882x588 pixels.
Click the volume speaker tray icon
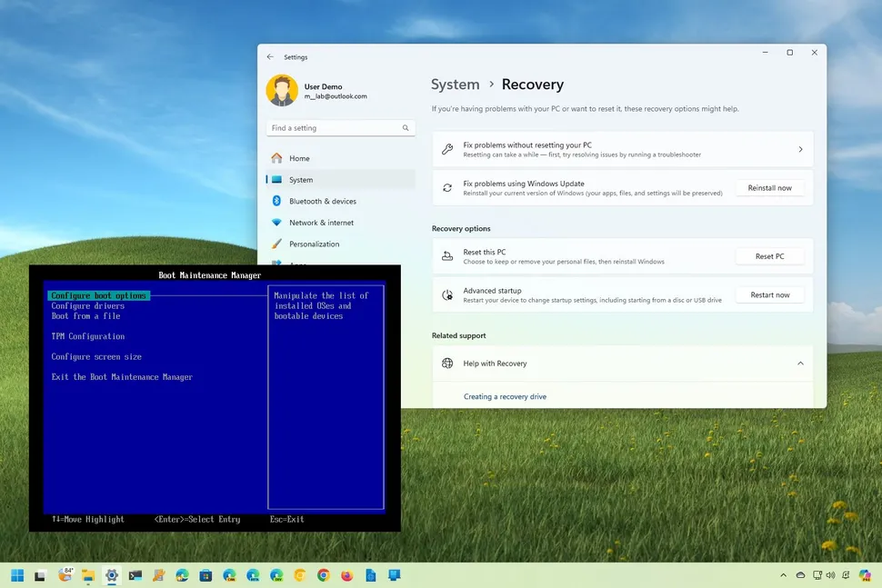pos(831,575)
